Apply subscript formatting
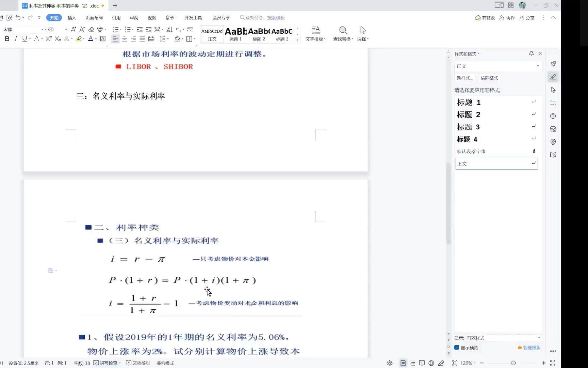Viewport: 588px width, 368px height. 58,39
